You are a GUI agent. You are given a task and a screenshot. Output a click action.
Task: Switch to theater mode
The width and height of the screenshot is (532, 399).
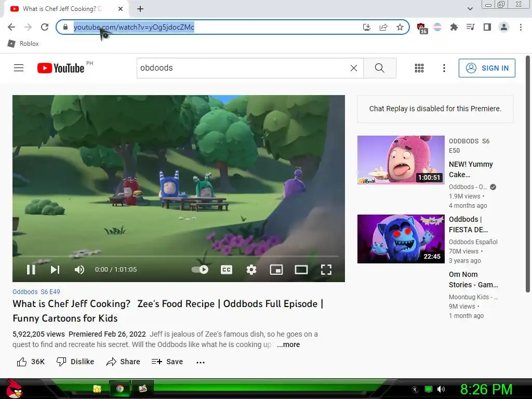click(x=301, y=270)
